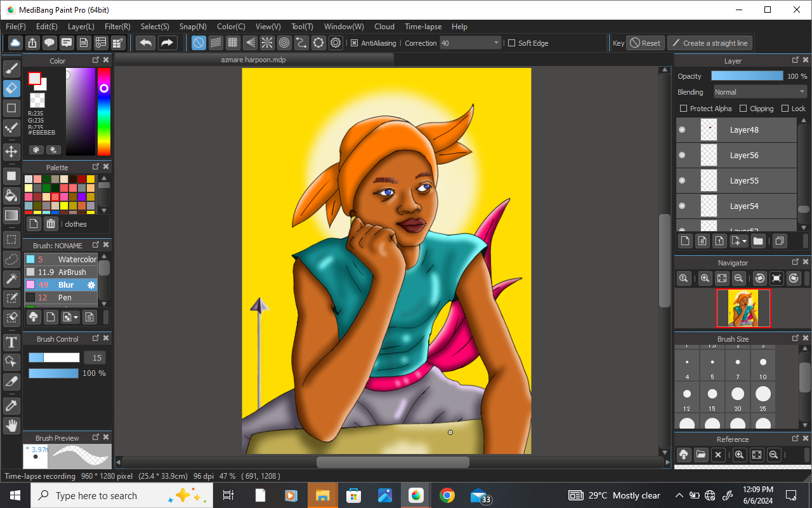This screenshot has width=812, height=508.
Task: Check the Protect Alpha option
Action: (x=683, y=109)
